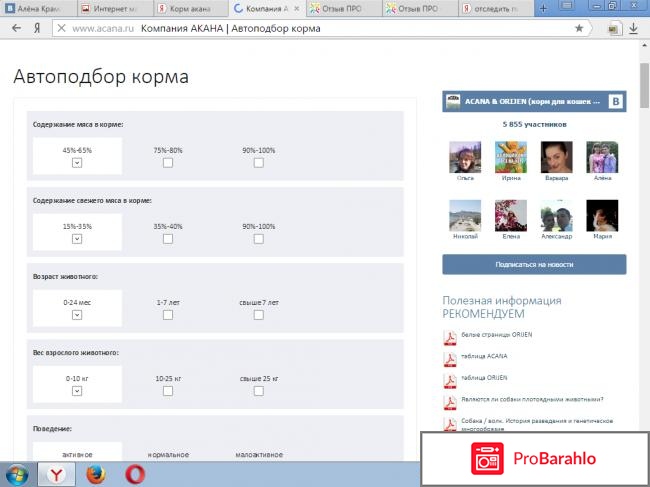Launch Firefox from the taskbar
This screenshot has height=487, width=650.
click(x=95, y=472)
